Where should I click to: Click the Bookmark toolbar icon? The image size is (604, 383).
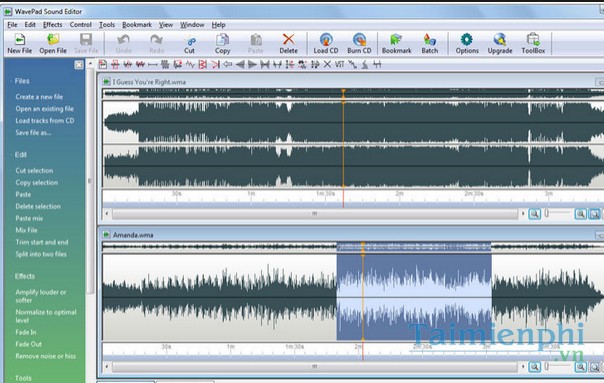pyautogui.click(x=396, y=43)
